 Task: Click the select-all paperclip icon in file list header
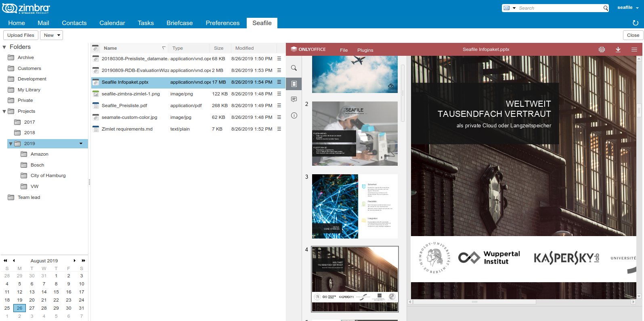pyautogui.click(x=95, y=48)
